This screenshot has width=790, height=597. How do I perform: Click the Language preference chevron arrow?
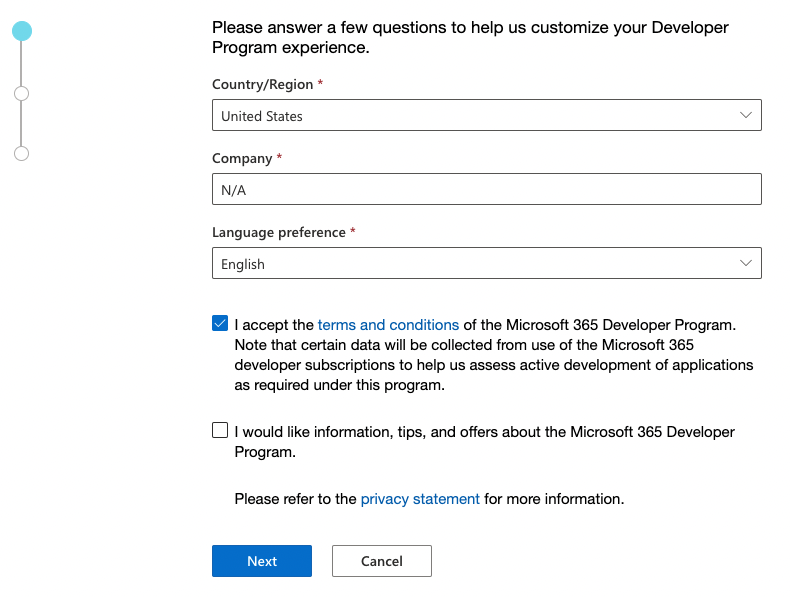[745, 263]
